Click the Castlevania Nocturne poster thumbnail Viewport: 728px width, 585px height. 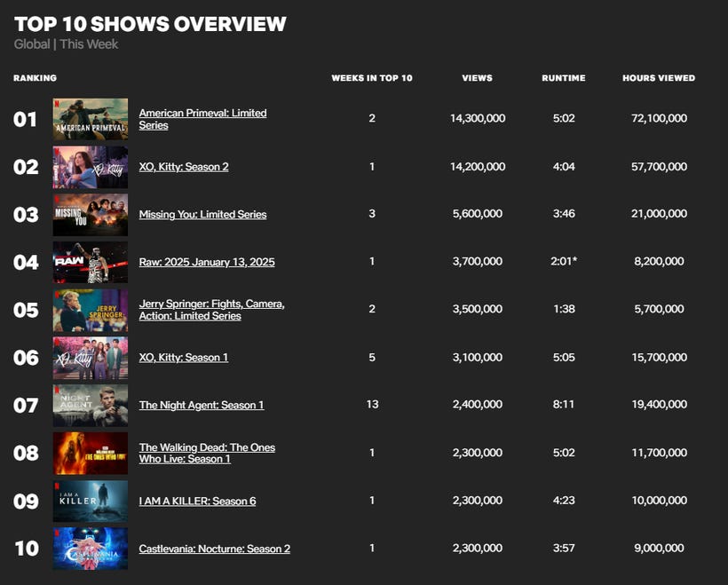pyautogui.click(x=90, y=549)
